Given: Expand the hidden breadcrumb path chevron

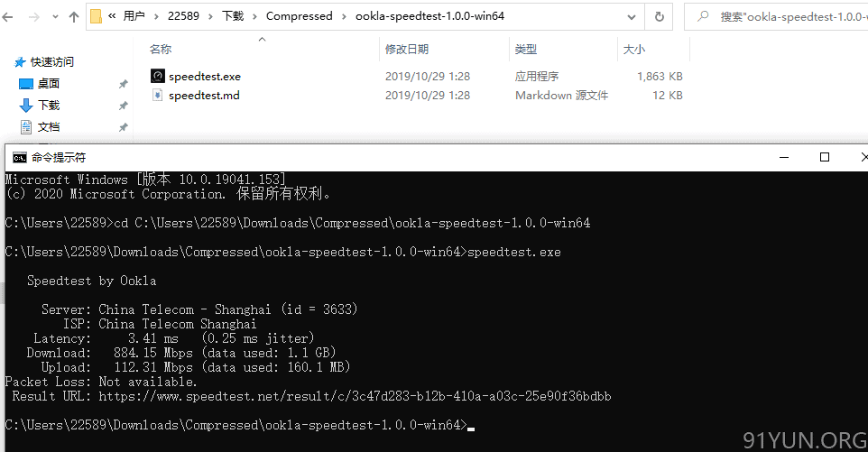Looking at the screenshot, I should 112,16.
